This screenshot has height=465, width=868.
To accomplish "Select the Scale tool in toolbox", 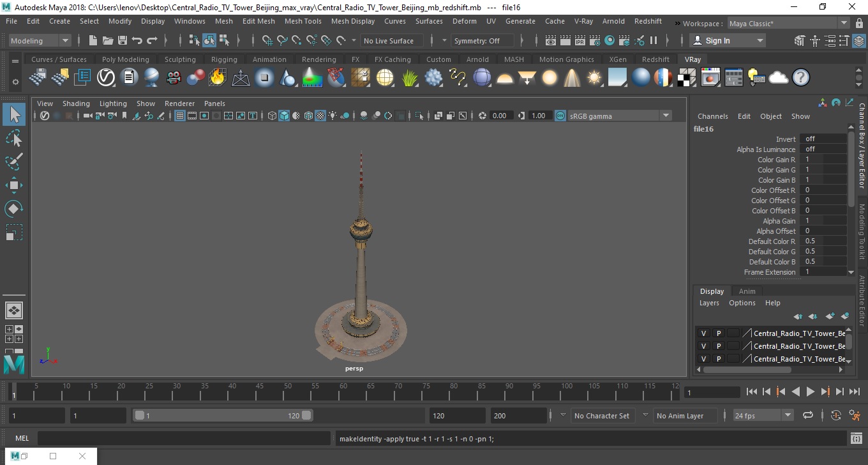I will pyautogui.click(x=14, y=232).
